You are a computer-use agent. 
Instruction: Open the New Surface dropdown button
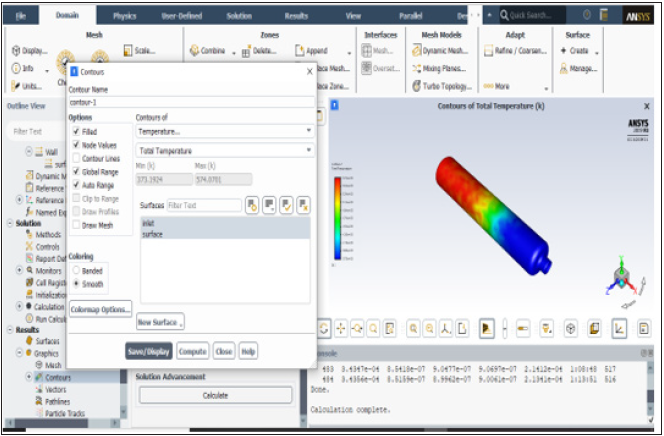(160, 322)
